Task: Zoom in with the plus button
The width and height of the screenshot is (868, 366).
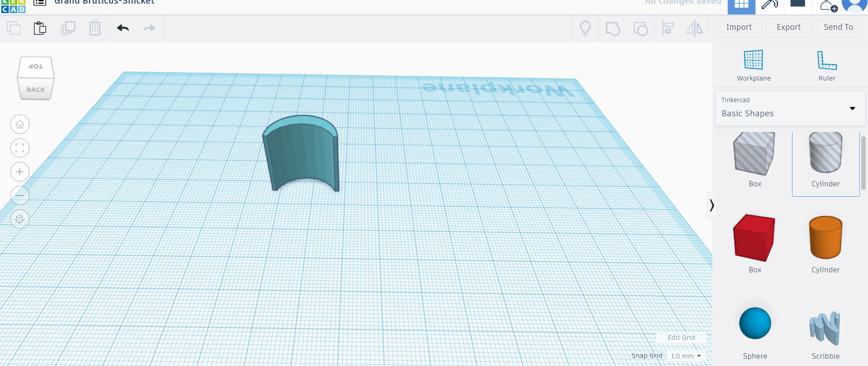Action: pos(20,172)
